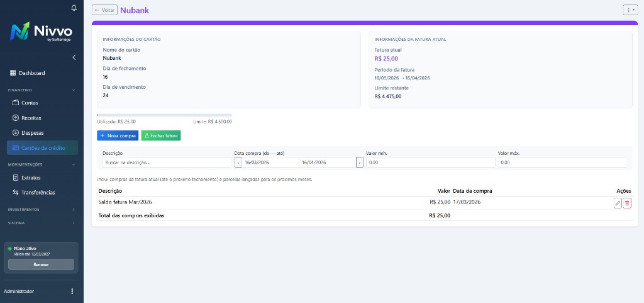Click the edit pencil for Saldo fatura Mar/2026

[618, 203]
